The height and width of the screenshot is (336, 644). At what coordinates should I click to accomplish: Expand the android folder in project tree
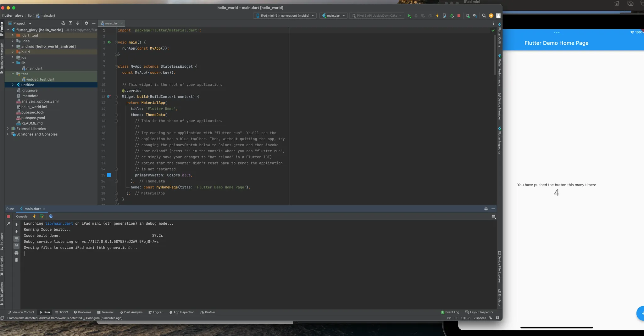pyautogui.click(x=13, y=47)
